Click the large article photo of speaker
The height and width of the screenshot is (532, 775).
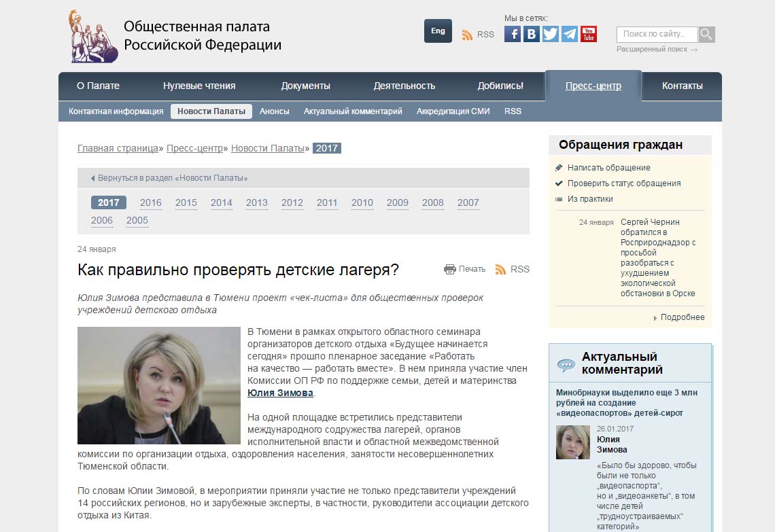coord(159,385)
